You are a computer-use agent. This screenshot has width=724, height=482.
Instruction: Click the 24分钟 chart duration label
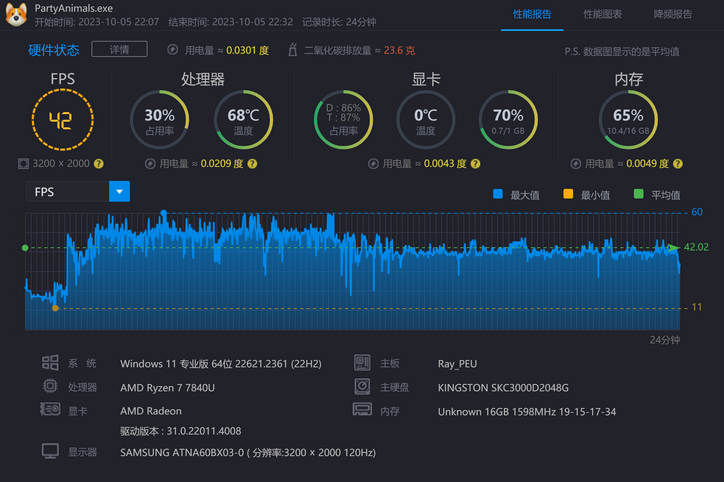tap(664, 340)
